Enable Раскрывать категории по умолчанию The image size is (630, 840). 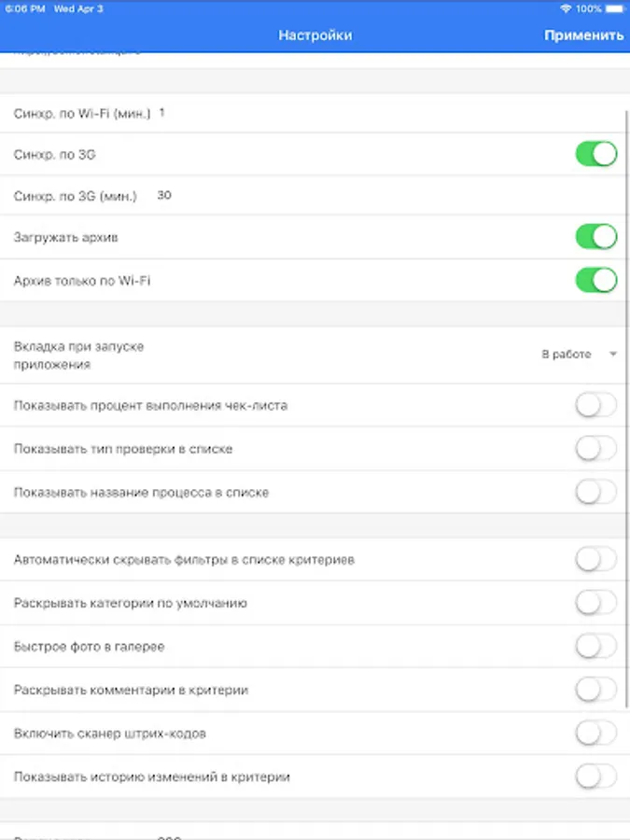(596, 603)
